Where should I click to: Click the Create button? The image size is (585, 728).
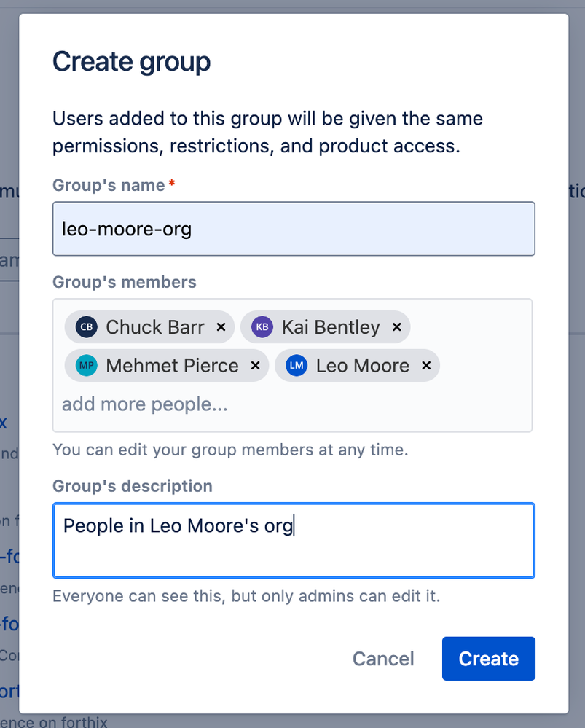click(x=488, y=658)
